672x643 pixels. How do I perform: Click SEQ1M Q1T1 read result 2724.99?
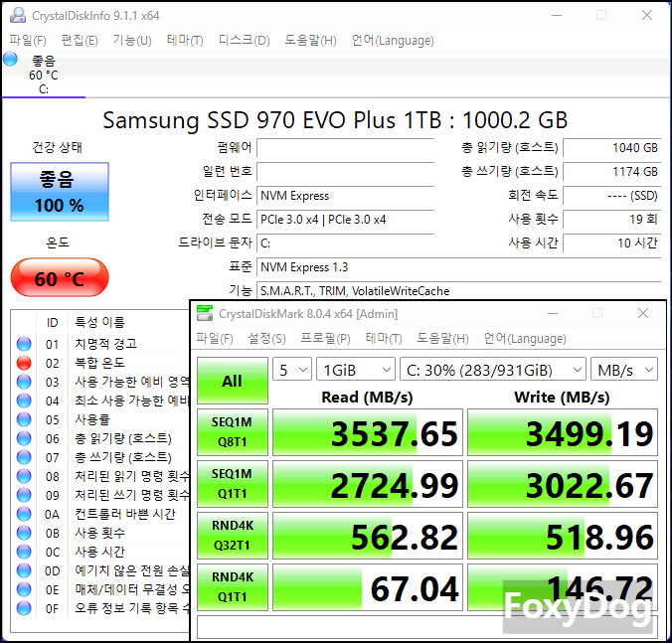(x=368, y=484)
